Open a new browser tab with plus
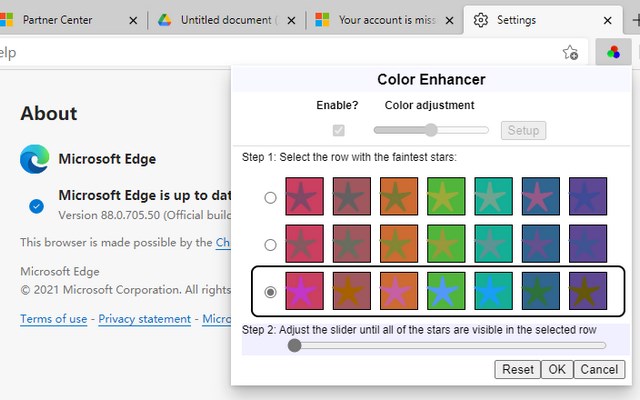 (634, 19)
